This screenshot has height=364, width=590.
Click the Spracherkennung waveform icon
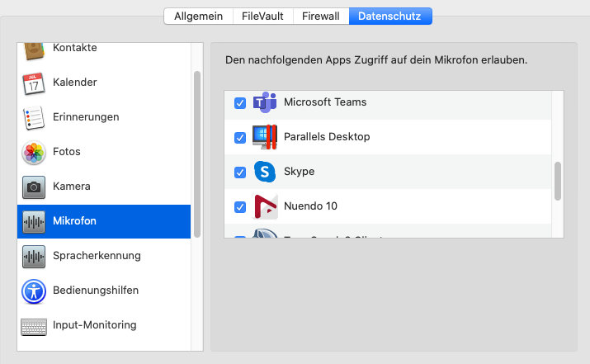[x=34, y=257]
